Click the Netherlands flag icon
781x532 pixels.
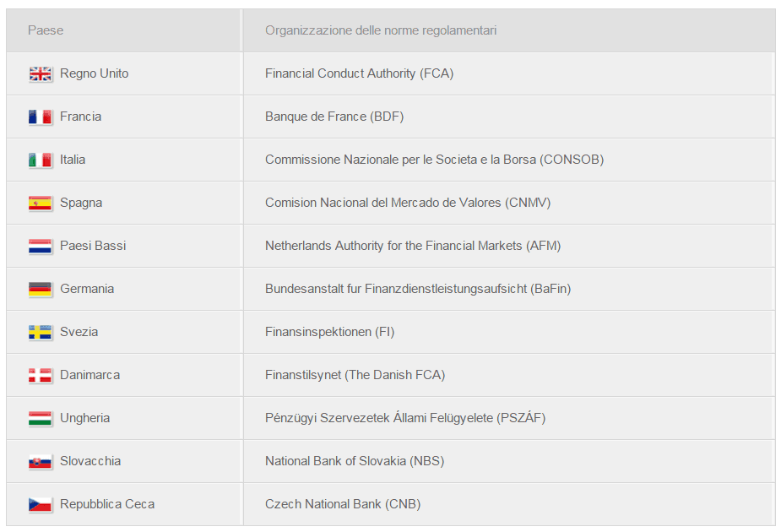tap(41, 247)
